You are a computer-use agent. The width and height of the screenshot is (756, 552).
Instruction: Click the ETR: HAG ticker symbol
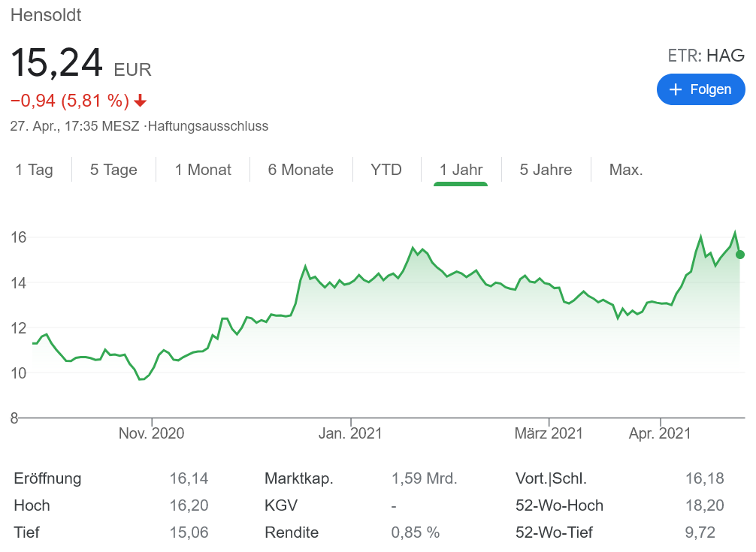point(706,56)
